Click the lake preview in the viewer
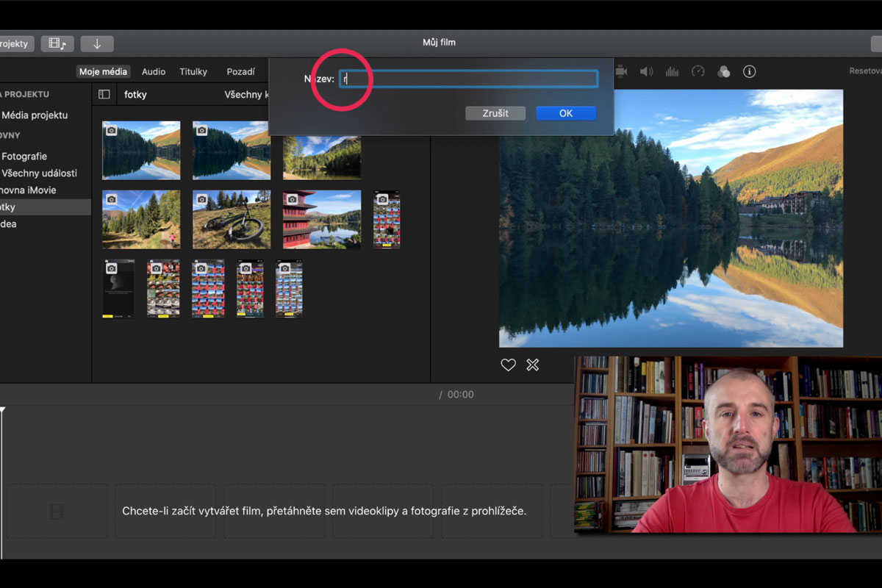The width and height of the screenshot is (882, 588). coord(671,218)
